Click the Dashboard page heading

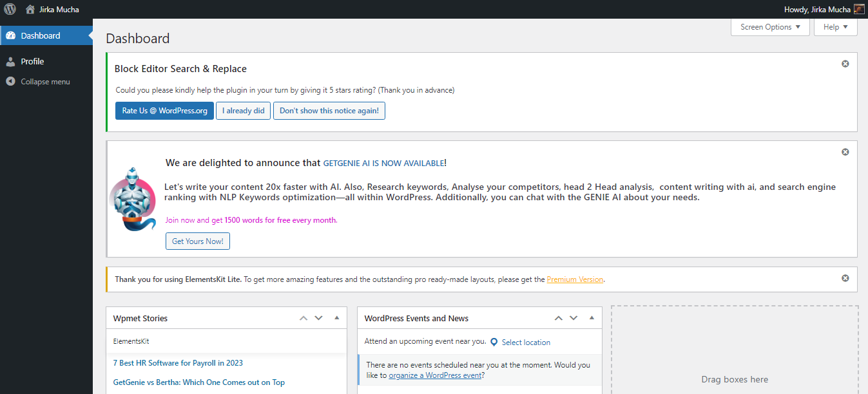click(x=138, y=39)
